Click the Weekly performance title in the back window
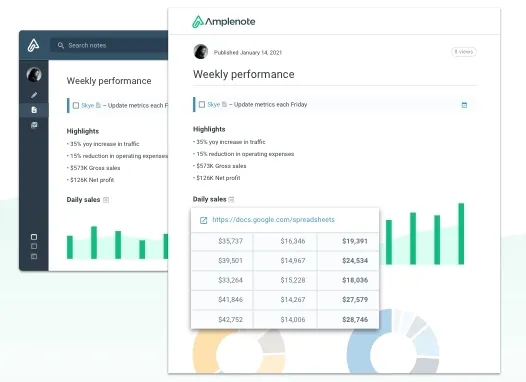 click(109, 81)
